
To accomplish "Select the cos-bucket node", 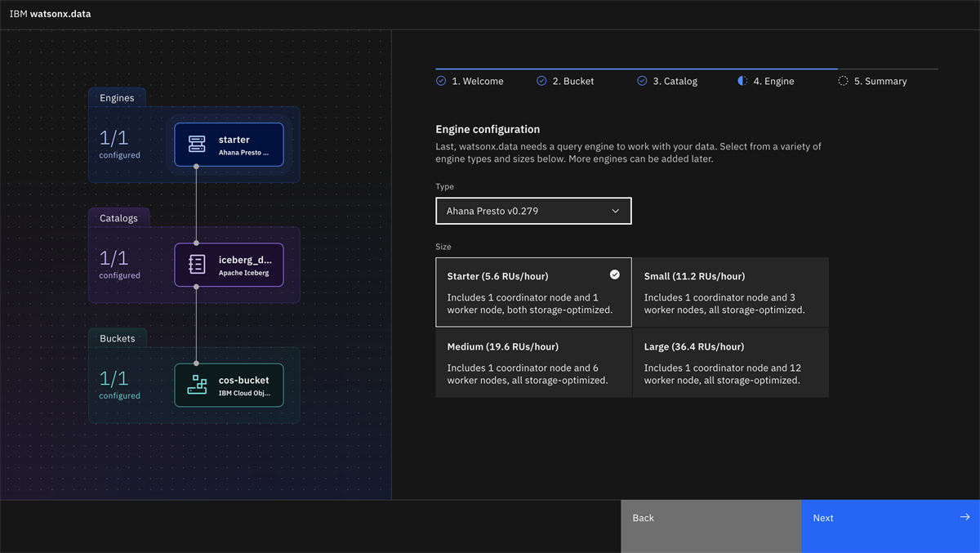I will coord(229,385).
